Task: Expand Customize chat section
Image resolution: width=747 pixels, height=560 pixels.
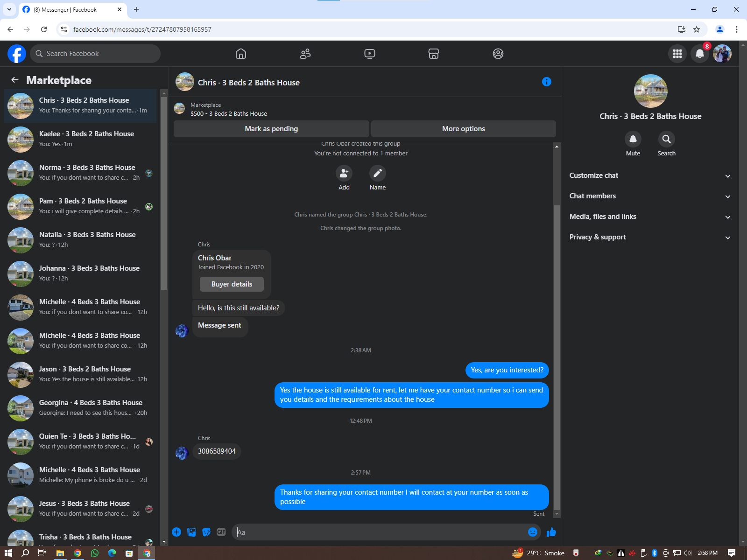Action: pyautogui.click(x=649, y=175)
